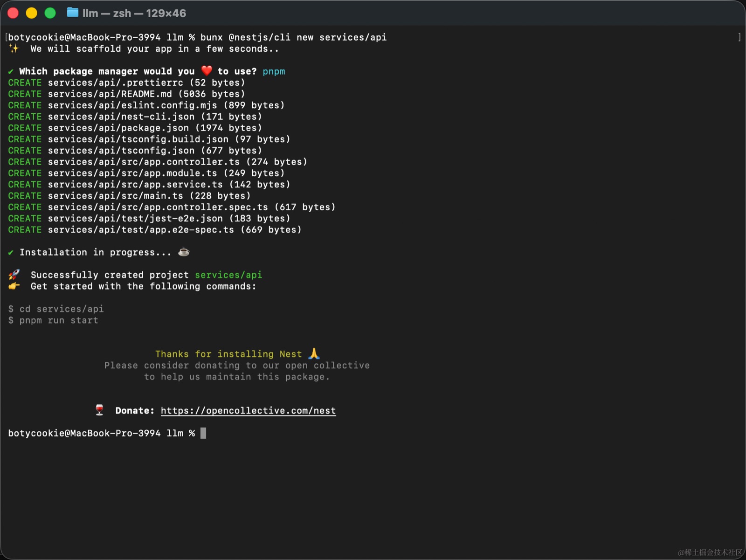Click 'services/api/README.md' in the output
Screen dimensions: 746x560
pos(110,94)
